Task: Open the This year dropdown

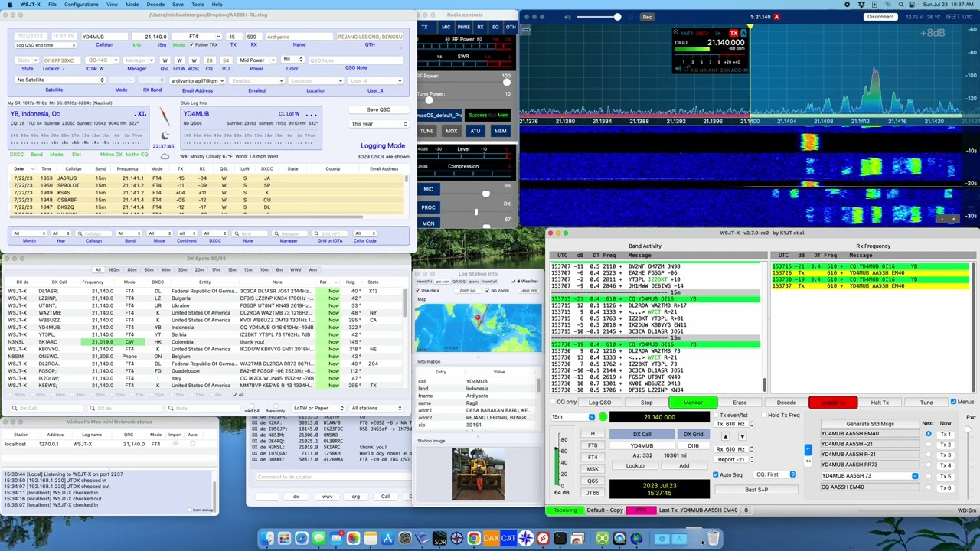Action: [x=378, y=124]
